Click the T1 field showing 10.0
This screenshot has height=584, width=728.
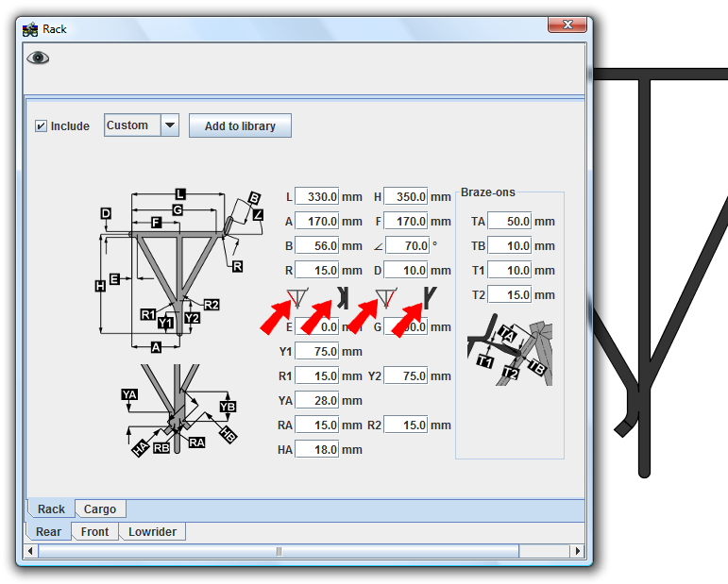pos(509,271)
